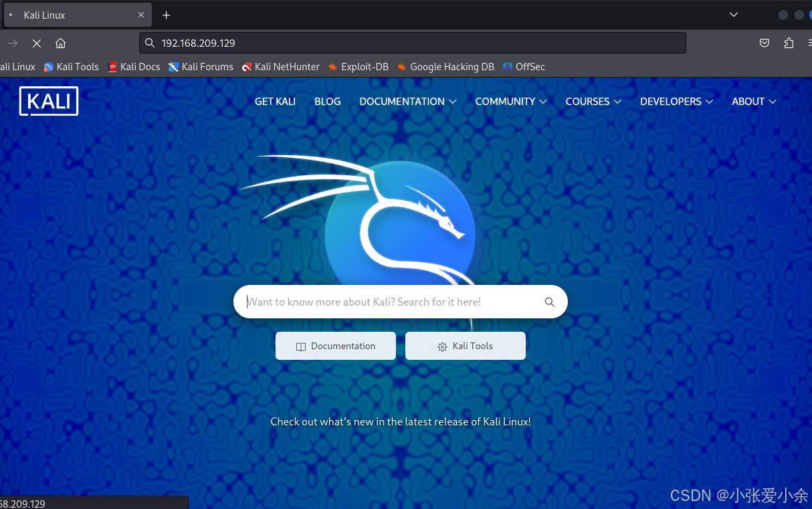The height and width of the screenshot is (509, 812).
Task: Open the Kali Tools bookmark
Action: (x=71, y=67)
